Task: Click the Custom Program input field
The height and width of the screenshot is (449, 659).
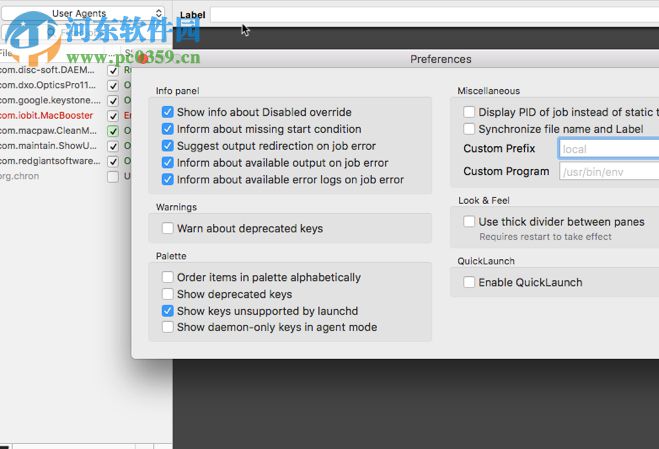Action: coord(609,172)
